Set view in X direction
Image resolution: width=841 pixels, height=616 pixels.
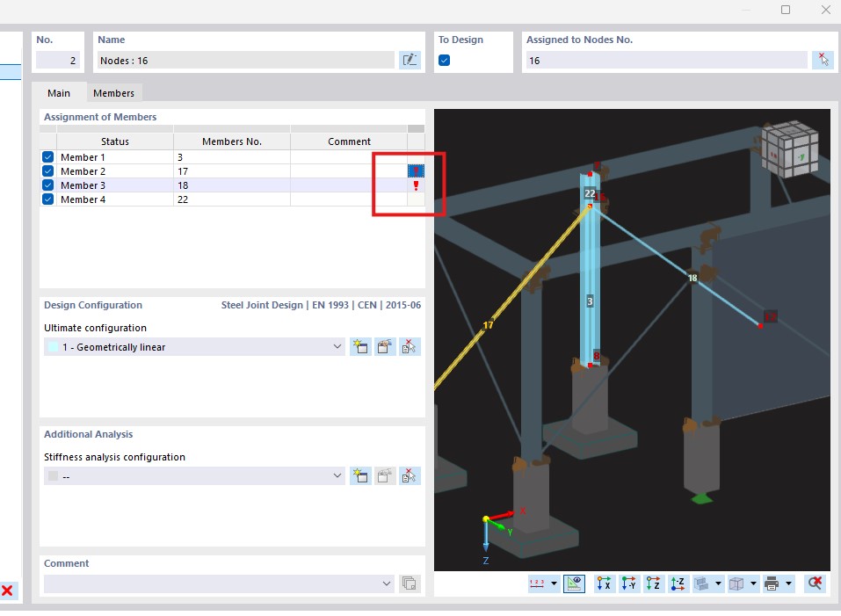(604, 583)
